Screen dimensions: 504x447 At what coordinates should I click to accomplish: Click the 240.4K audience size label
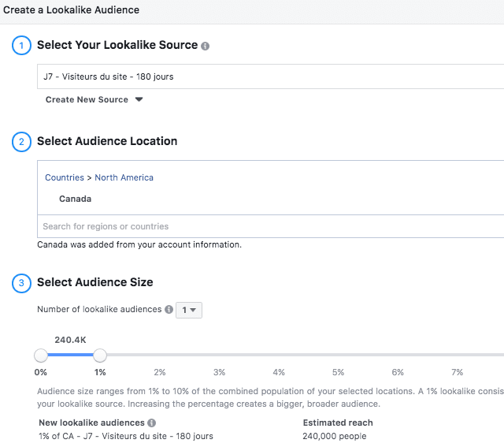[70, 340]
